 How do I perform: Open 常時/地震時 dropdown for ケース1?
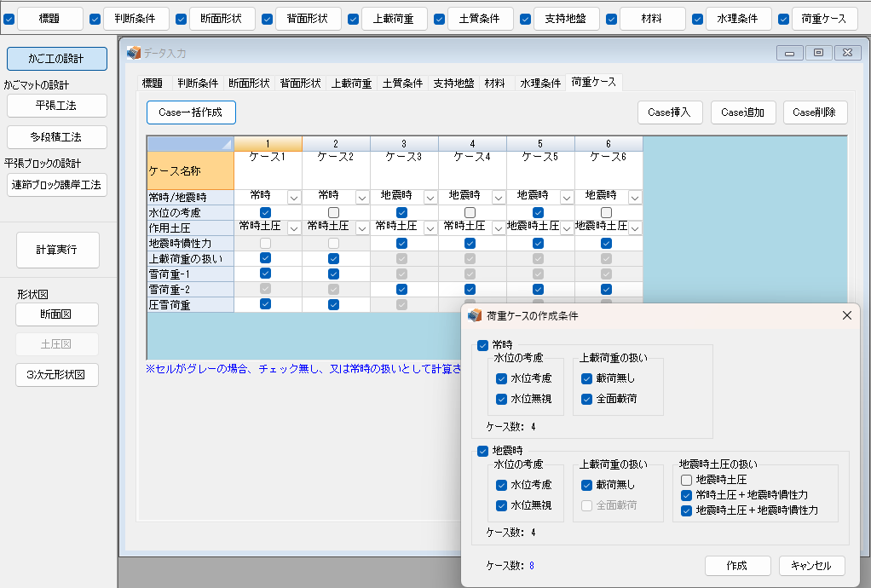point(294,198)
